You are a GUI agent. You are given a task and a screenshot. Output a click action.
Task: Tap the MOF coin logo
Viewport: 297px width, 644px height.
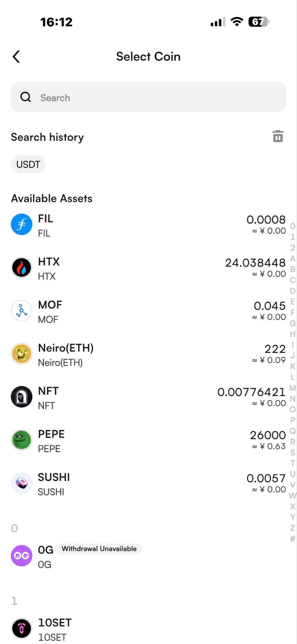(22, 311)
